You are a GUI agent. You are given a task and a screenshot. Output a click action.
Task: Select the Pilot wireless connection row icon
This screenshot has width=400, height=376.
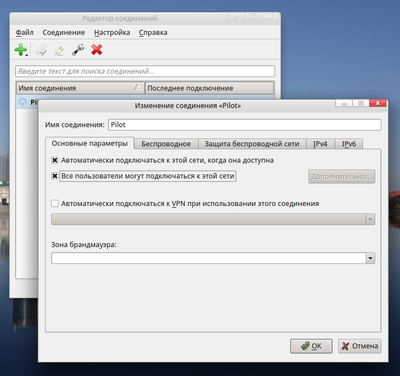click(x=22, y=102)
